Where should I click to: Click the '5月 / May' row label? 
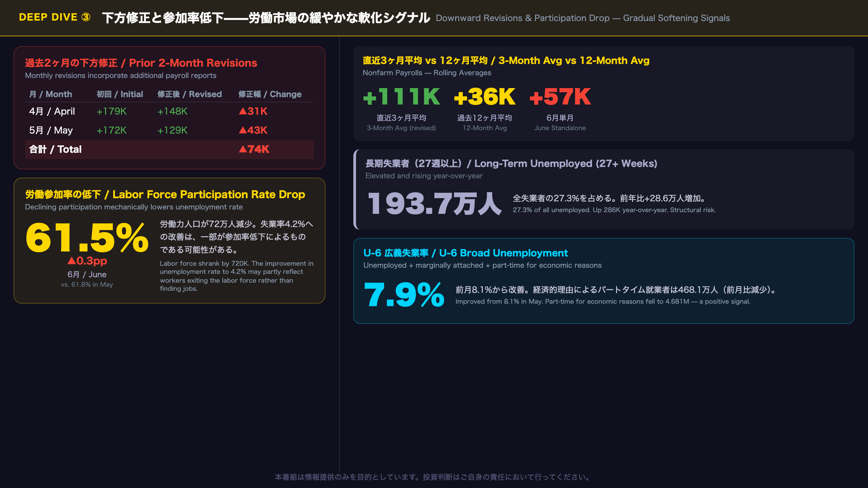(51, 130)
